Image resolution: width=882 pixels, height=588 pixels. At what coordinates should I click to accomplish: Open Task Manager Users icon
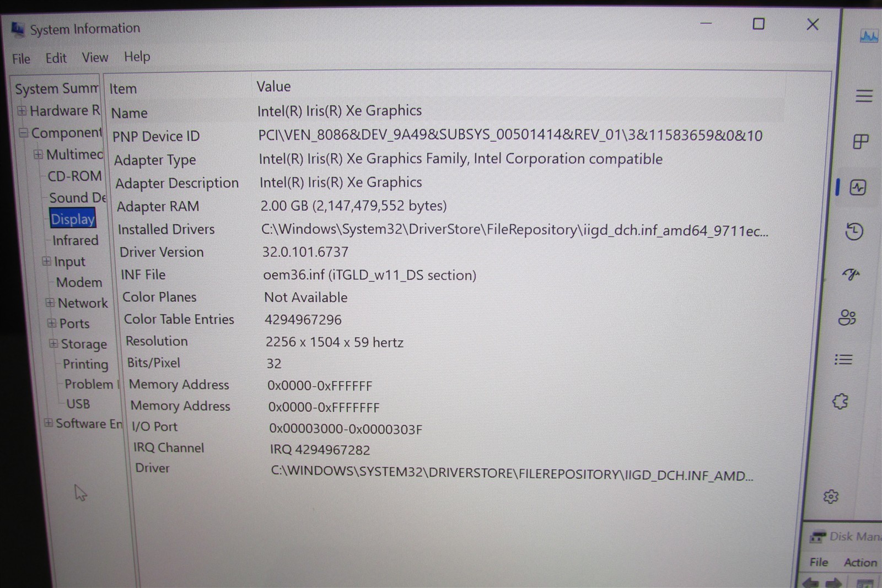[847, 317]
